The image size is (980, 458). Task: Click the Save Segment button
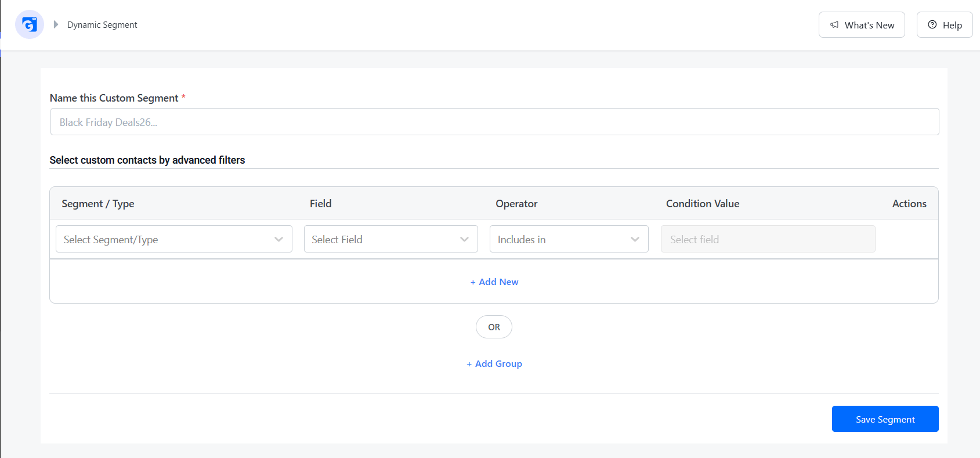tap(885, 419)
